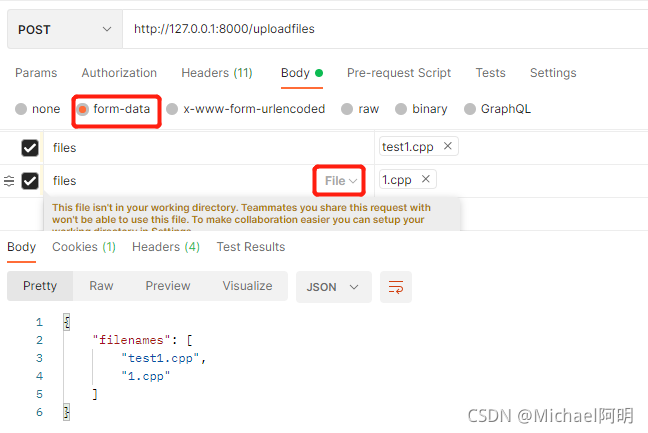Switch to the Tests tab
Screen dimensions: 648x433
pyautogui.click(x=490, y=73)
